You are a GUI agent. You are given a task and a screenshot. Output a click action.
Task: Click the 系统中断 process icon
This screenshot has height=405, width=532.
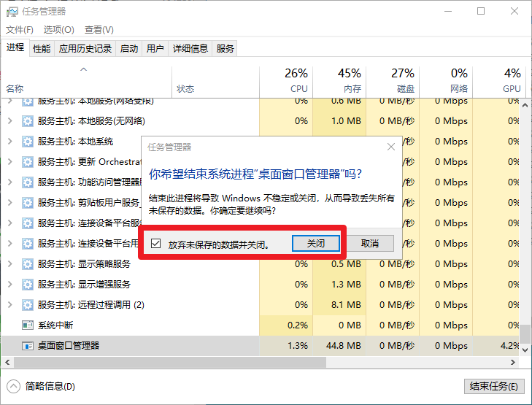pos(28,325)
